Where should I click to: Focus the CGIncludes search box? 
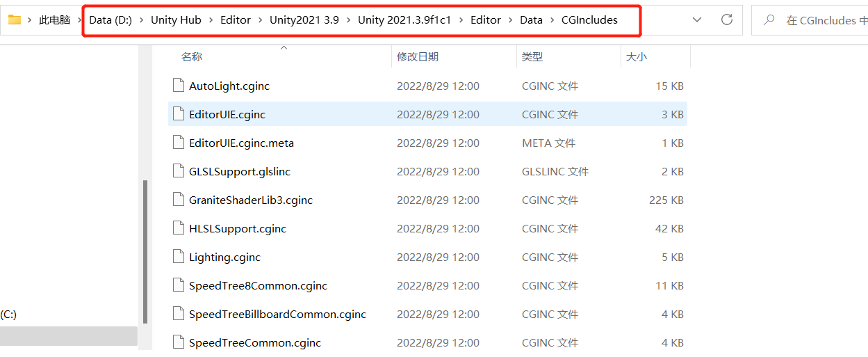pos(824,20)
